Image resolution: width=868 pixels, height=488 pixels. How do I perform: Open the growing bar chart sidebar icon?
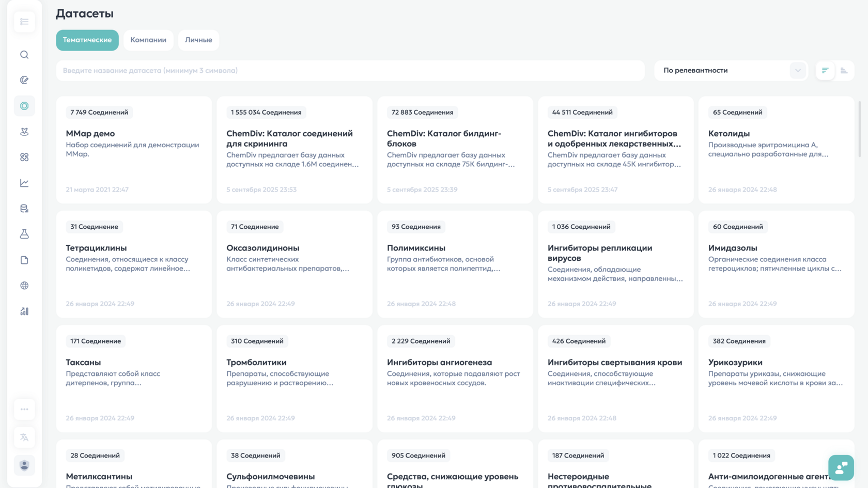pyautogui.click(x=24, y=311)
